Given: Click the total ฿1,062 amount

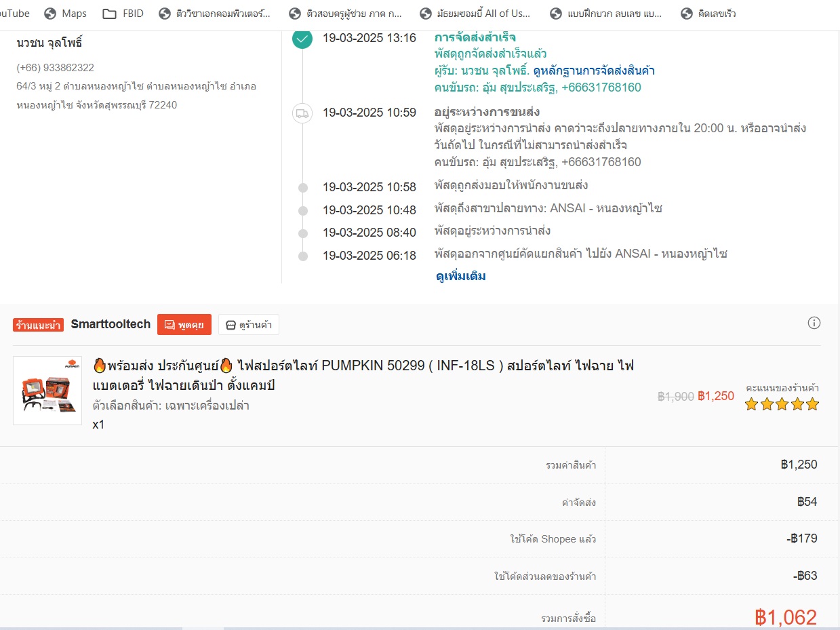Looking at the screenshot, I should click(786, 617).
